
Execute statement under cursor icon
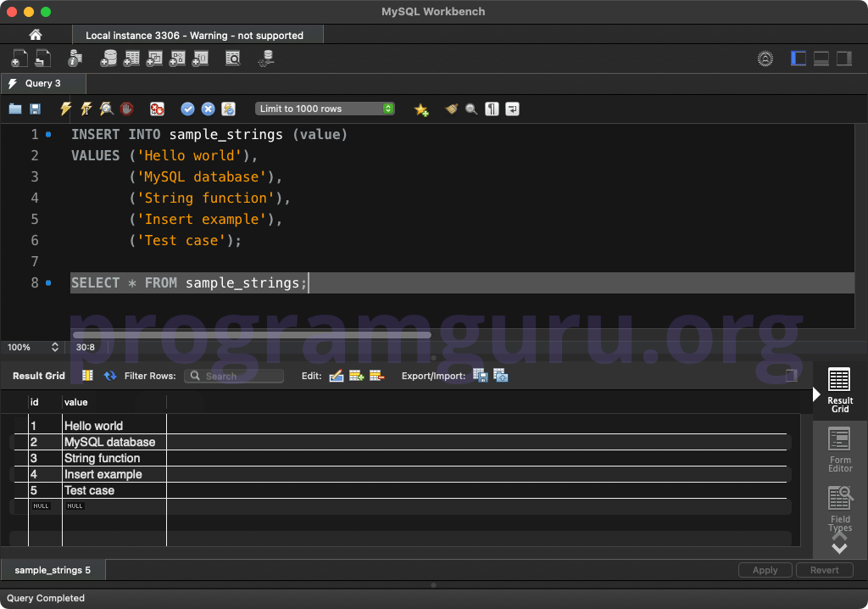[x=86, y=109]
